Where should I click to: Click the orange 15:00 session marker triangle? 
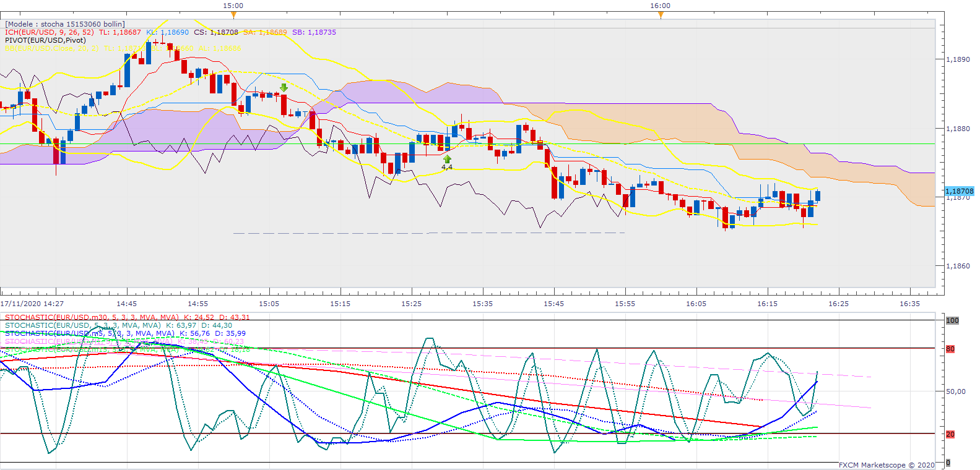[233, 15]
